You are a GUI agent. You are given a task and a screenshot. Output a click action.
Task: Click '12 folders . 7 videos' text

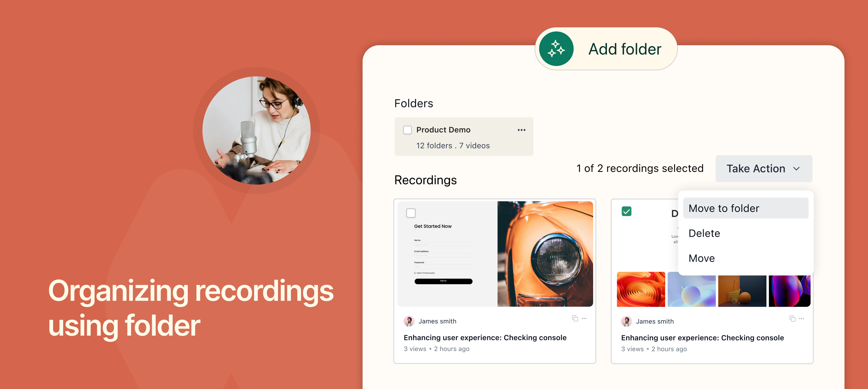[453, 146]
